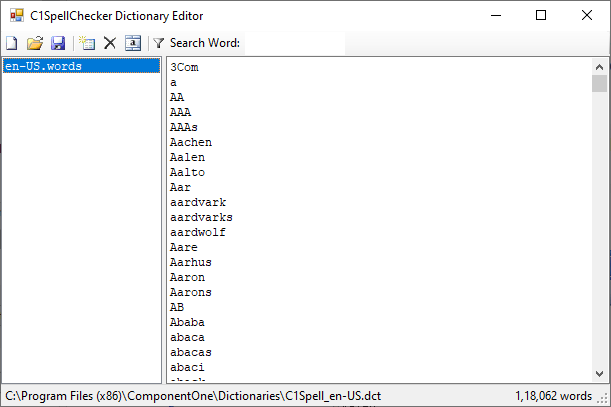Delete the selected item with X icon
Image resolution: width=611 pixels, height=407 pixels.
110,43
